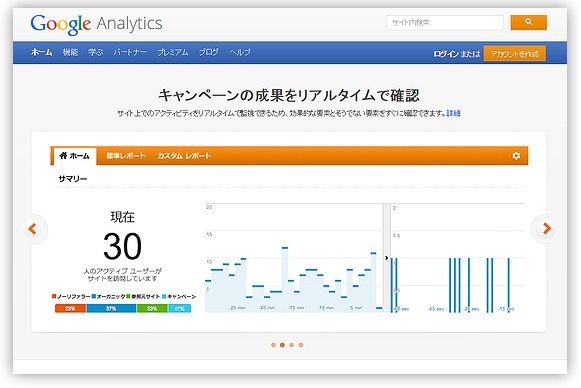The image size is (581, 388).
Task: Open the ブログ navigation item
Action: click(x=209, y=52)
